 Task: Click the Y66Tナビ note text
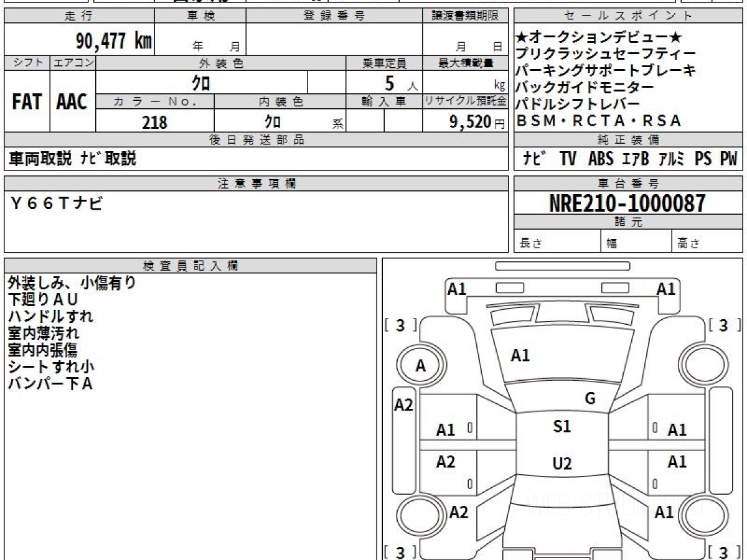[x=55, y=202]
